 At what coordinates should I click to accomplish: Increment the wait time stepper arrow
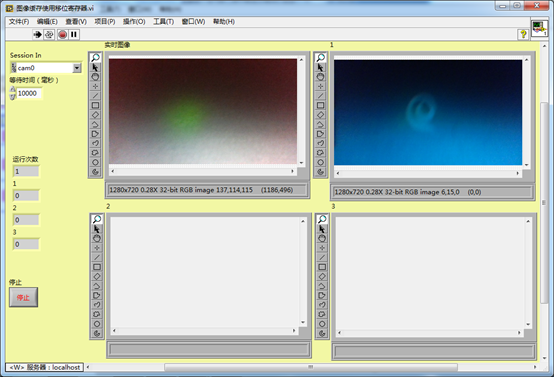[13, 90]
